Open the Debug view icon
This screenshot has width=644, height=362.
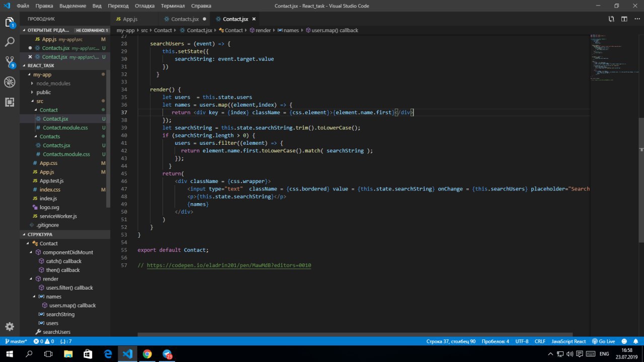pos(10,82)
